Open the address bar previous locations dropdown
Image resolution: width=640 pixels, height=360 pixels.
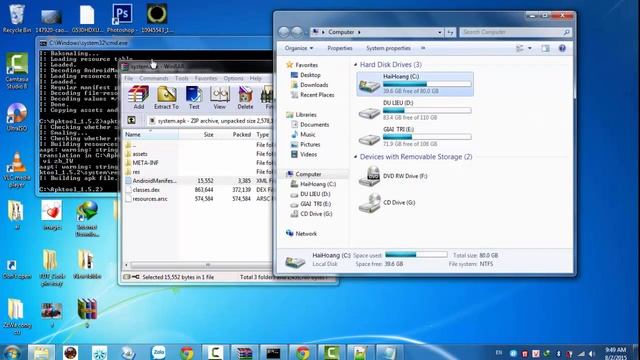pos(440,32)
